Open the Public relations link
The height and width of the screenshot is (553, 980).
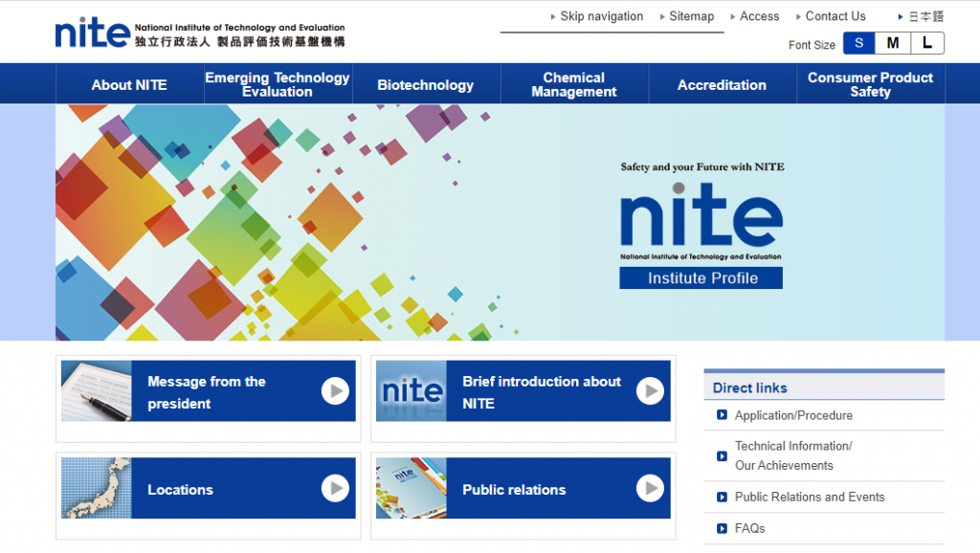(x=514, y=490)
